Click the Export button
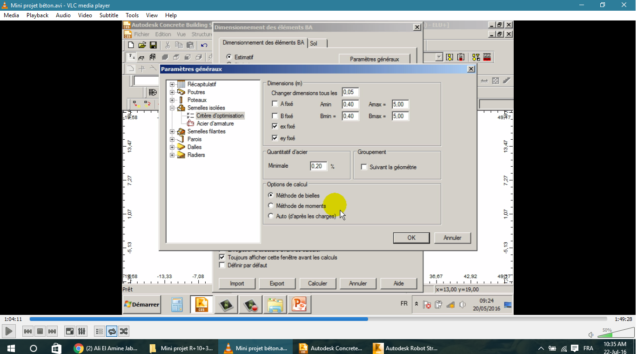 pos(277,283)
